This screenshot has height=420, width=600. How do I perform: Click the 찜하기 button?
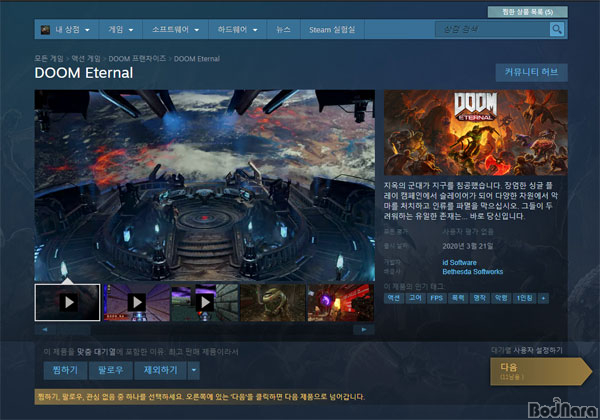tap(65, 370)
